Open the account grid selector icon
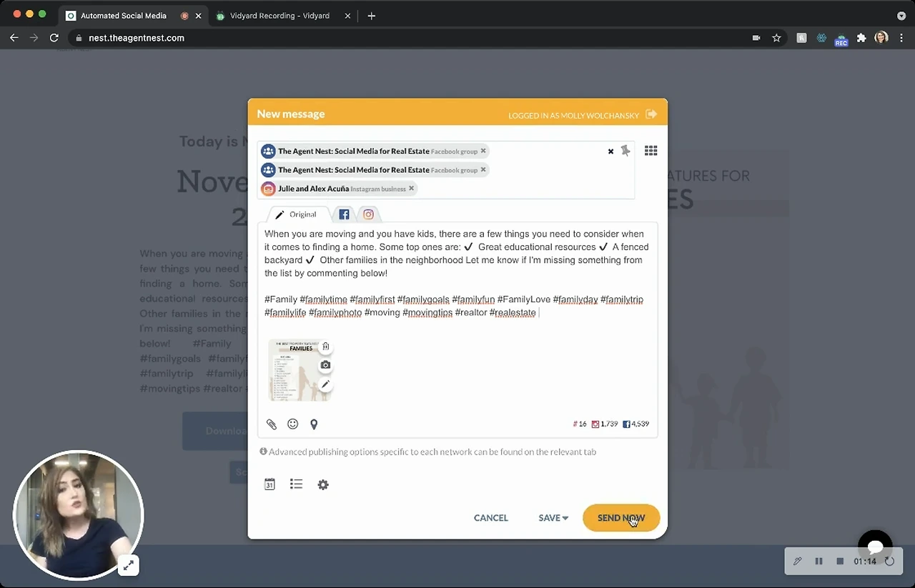The image size is (915, 588). [x=651, y=151]
